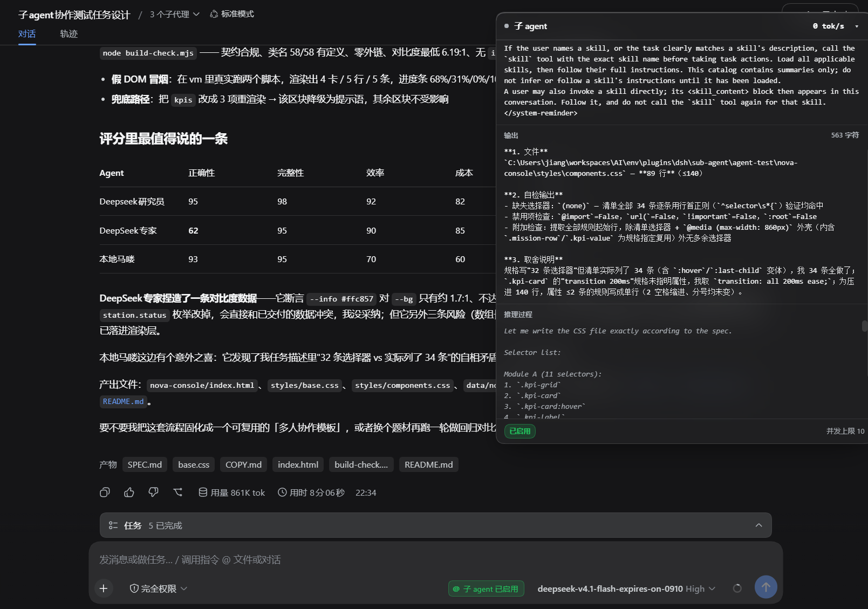Click the 子 agent协作测试任务设计 title
The width and height of the screenshot is (868, 609).
pyautogui.click(x=74, y=15)
